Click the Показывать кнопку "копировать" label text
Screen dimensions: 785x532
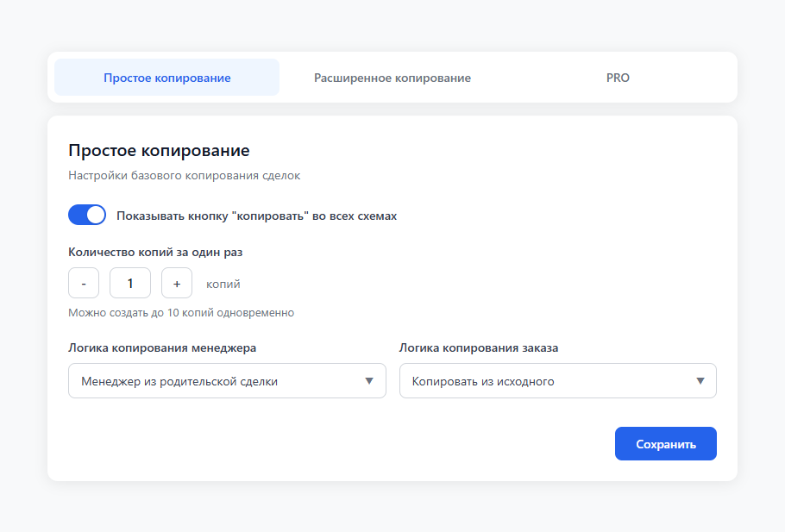[x=256, y=216]
